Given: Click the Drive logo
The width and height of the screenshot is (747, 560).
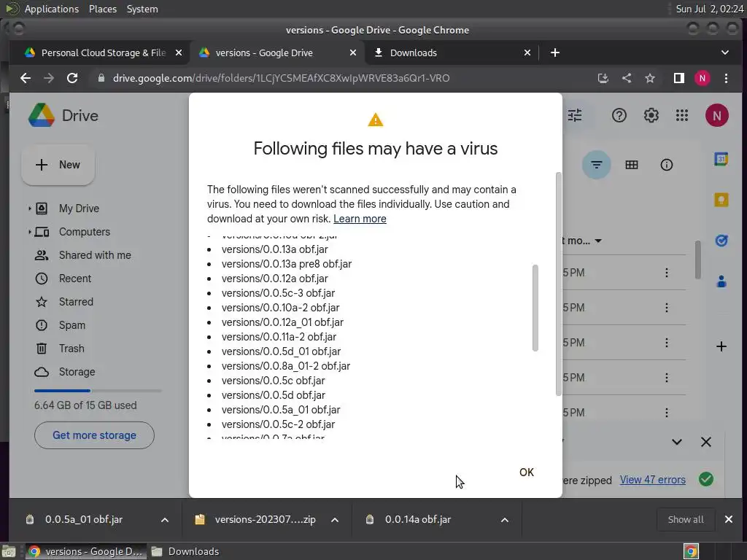Looking at the screenshot, I should coord(63,115).
